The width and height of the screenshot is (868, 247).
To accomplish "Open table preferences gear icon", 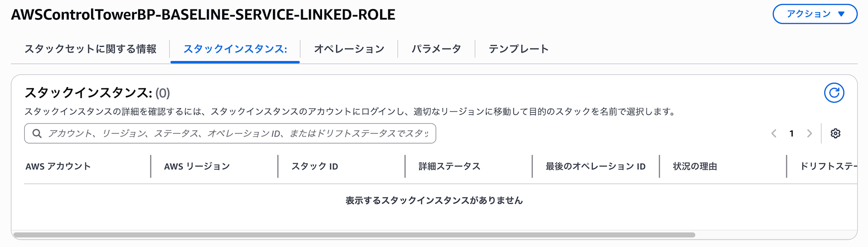I will coord(835,133).
